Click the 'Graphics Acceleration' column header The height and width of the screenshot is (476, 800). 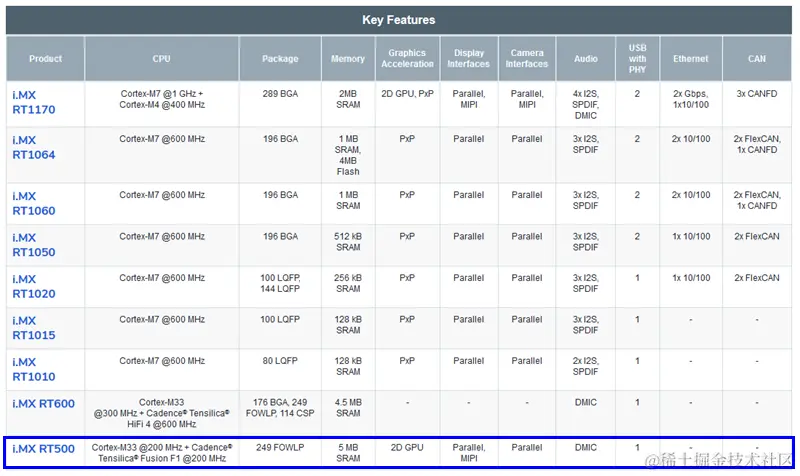click(407, 59)
